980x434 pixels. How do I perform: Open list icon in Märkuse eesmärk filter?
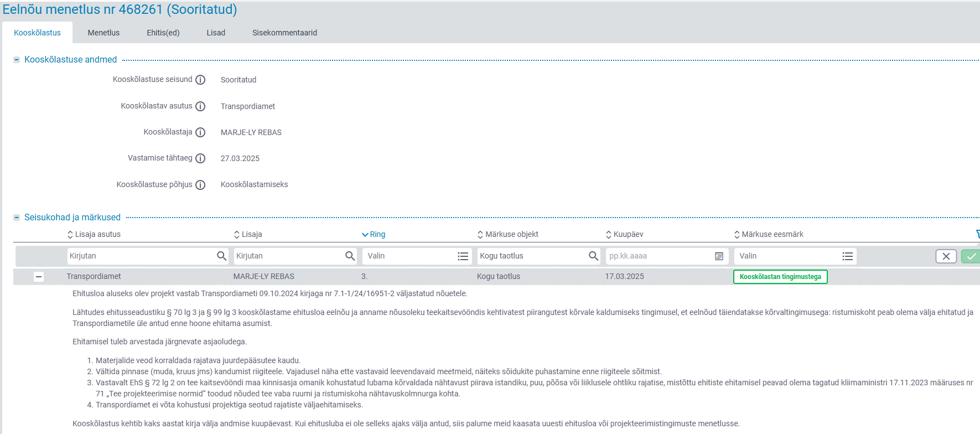pyautogui.click(x=847, y=256)
